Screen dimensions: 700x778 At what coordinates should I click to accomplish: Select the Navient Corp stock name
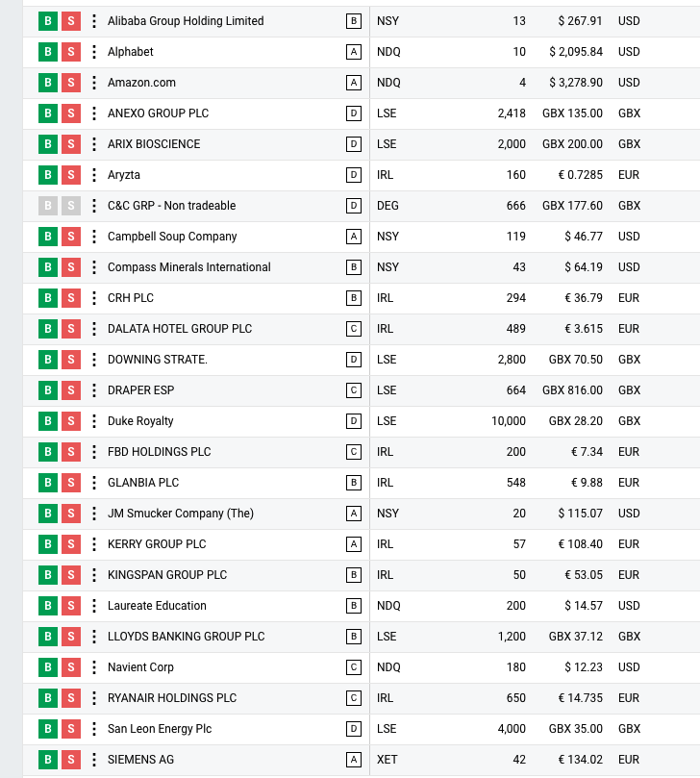(140, 666)
